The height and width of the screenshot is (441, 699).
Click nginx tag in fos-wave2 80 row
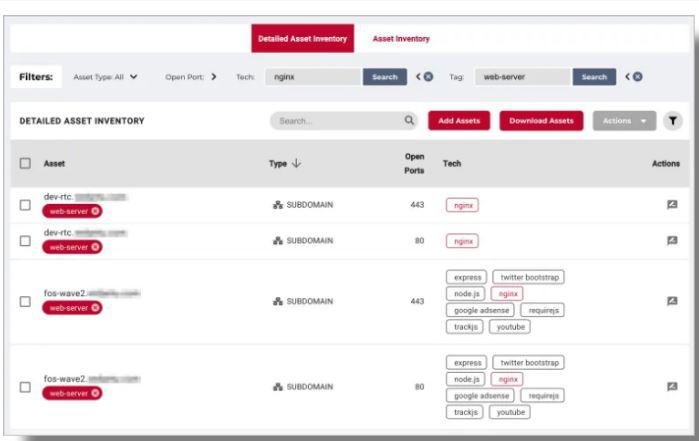tap(507, 379)
